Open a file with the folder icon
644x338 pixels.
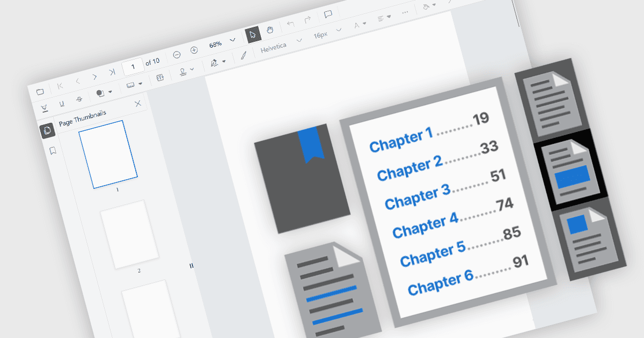40,92
